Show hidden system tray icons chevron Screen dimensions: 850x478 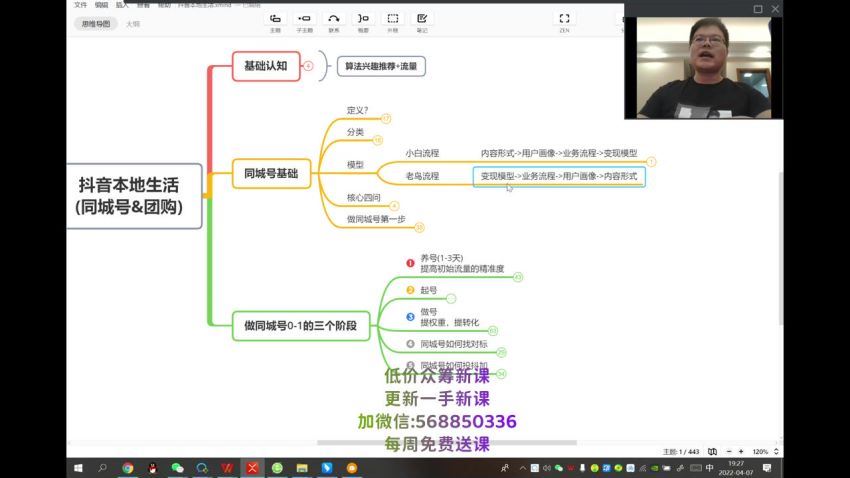point(522,468)
